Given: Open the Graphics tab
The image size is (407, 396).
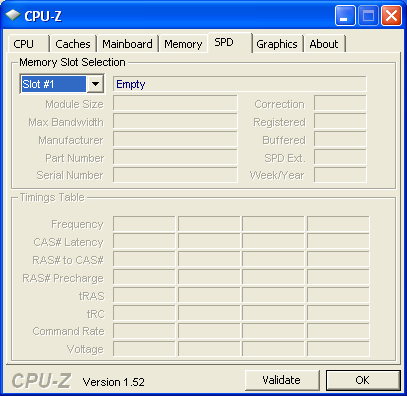Looking at the screenshot, I should pyautogui.click(x=277, y=44).
